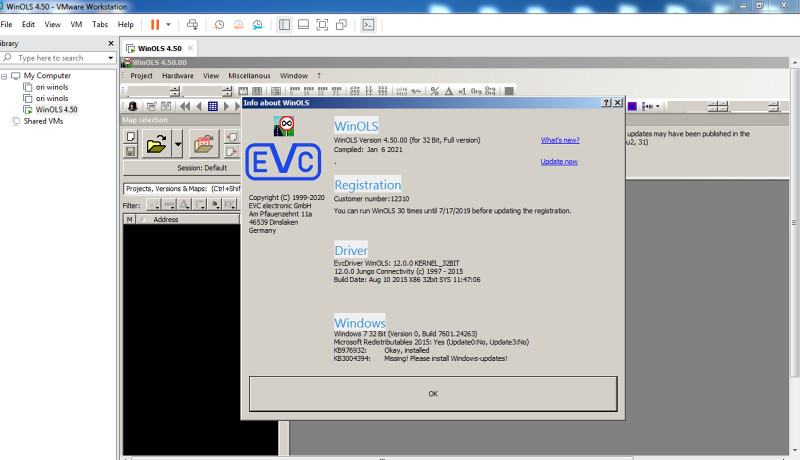
Task: Open the VMware VM menu
Action: [76, 24]
